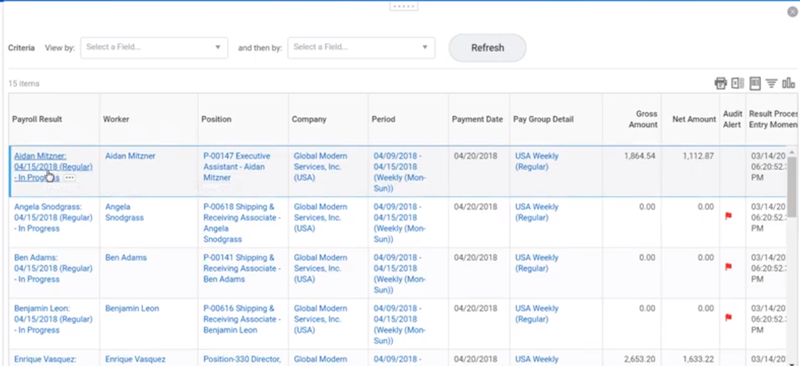
Task: Open period link in Ben Adams row
Action: (x=400, y=274)
